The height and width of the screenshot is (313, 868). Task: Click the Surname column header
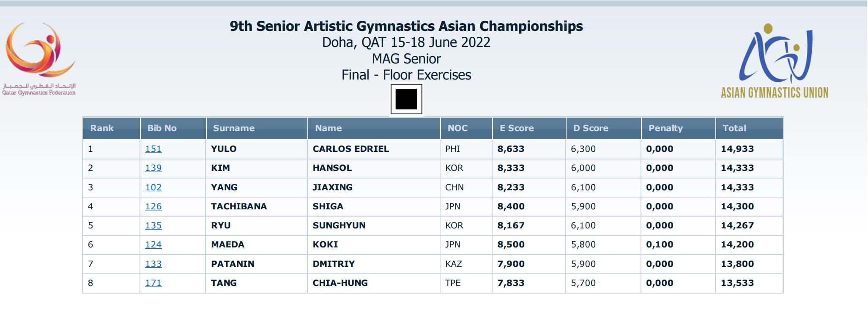click(234, 128)
